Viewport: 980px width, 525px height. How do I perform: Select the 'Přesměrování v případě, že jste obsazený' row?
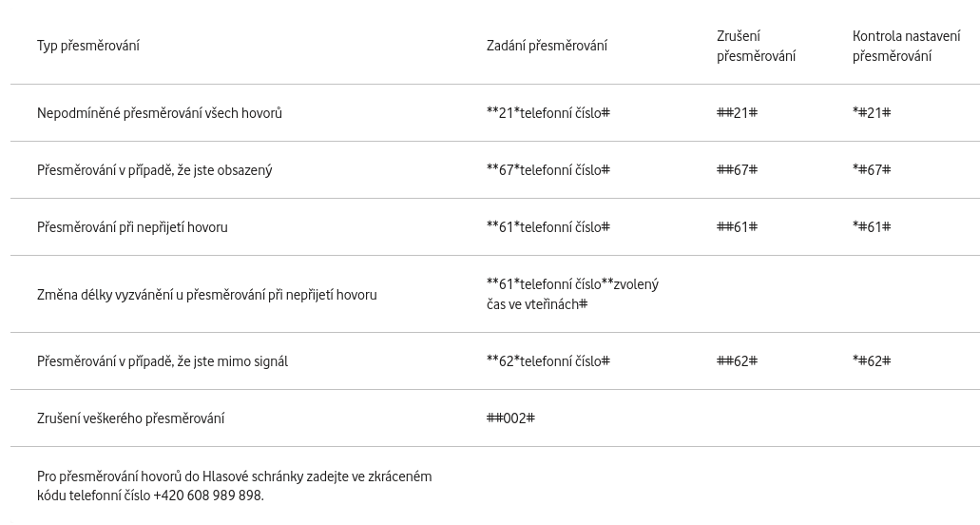tap(495, 170)
